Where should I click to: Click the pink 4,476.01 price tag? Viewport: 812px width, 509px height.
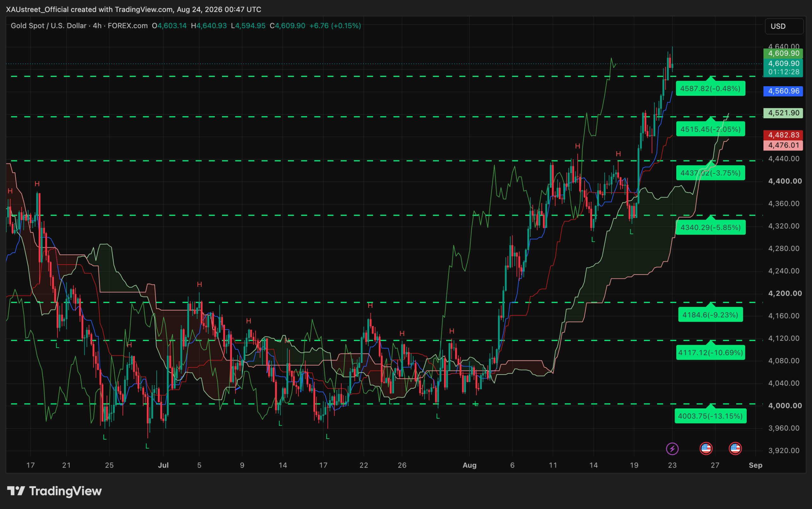coord(783,145)
